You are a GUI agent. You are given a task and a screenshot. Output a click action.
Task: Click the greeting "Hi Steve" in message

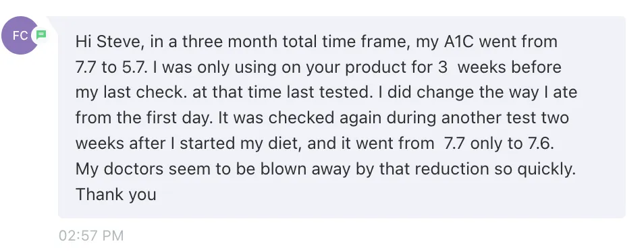(x=109, y=42)
